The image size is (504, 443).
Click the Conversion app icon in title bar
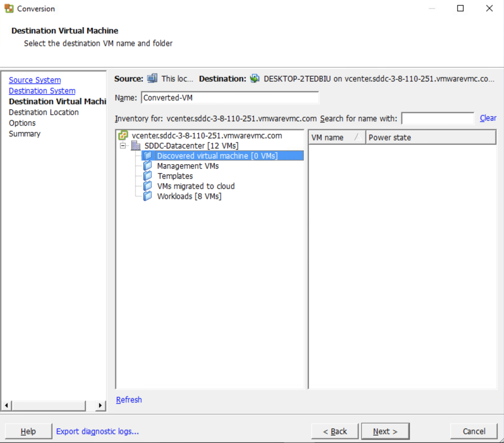(x=9, y=9)
